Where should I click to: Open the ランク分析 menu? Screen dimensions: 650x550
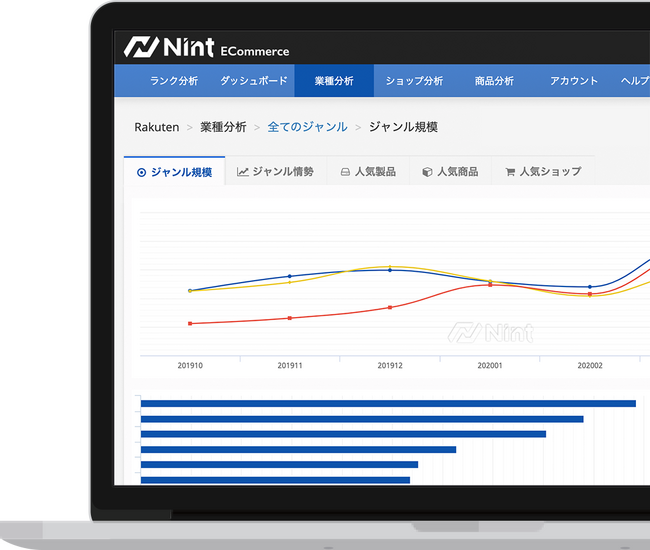(x=174, y=81)
